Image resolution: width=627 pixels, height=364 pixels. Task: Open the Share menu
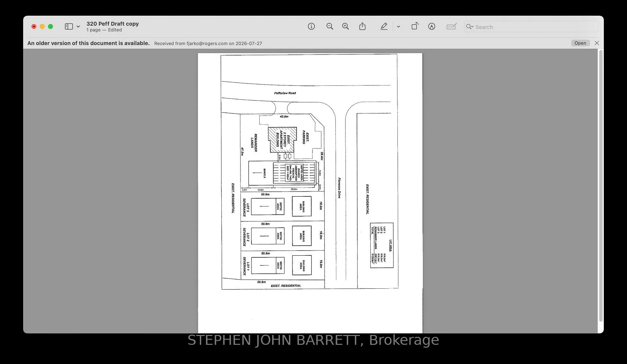pyautogui.click(x=362, y=26)
